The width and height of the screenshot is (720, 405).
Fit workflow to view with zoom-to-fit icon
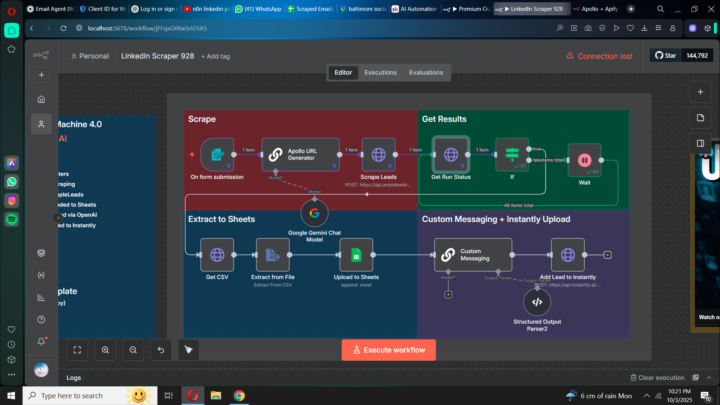point(77,350)
